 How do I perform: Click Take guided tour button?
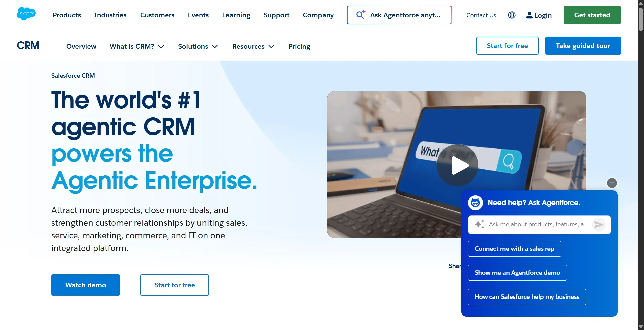point(583,46)
